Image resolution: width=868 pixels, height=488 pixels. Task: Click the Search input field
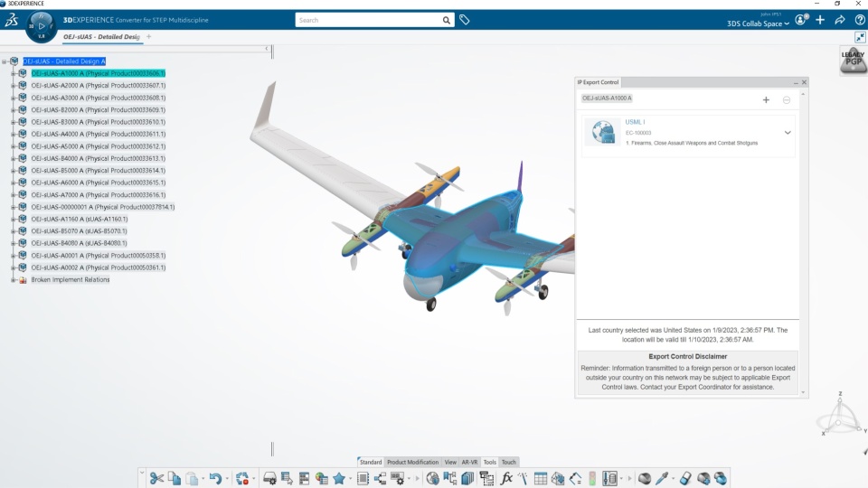click(x=369, y=21)
